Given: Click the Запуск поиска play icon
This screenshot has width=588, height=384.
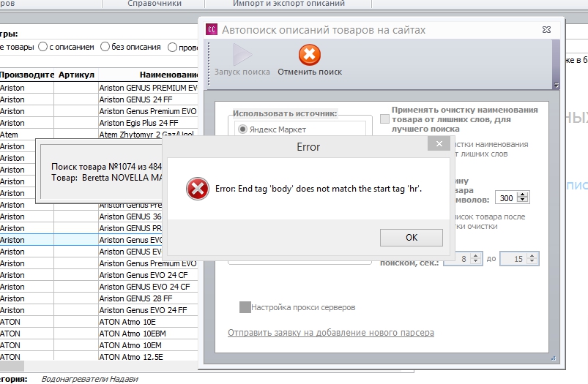Looking at the screenshot, I should point(242,55).
